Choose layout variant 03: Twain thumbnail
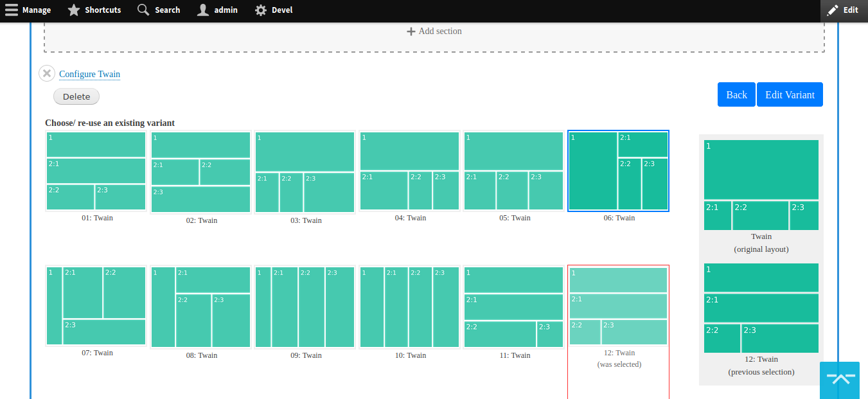Image resolution: width=868 pixels, height=399 pixels. coord(305,172)
